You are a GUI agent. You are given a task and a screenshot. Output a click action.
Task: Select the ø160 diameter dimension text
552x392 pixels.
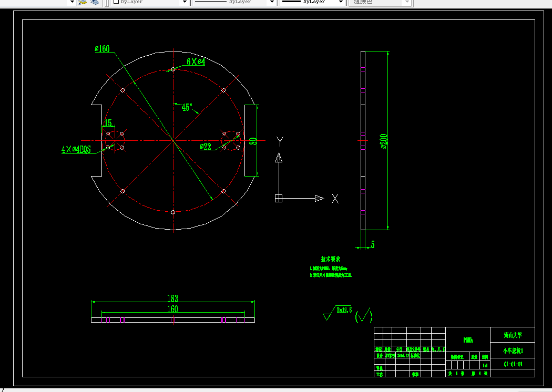[102, 49]
